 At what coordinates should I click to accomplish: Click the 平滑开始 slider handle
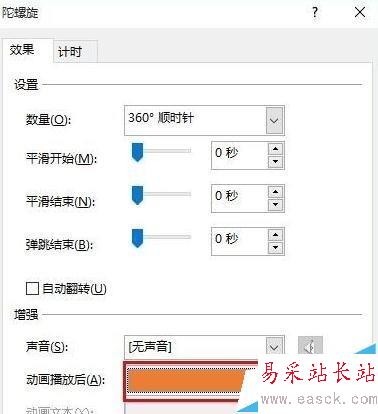137,152
